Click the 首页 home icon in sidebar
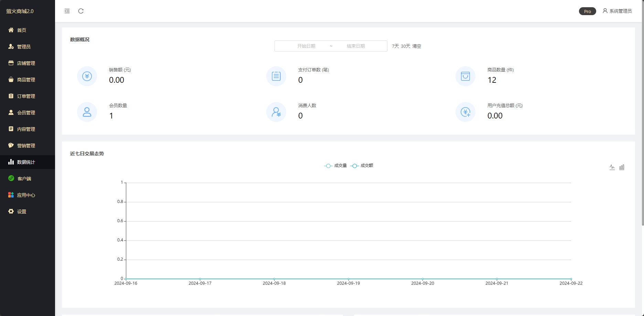 11,30
